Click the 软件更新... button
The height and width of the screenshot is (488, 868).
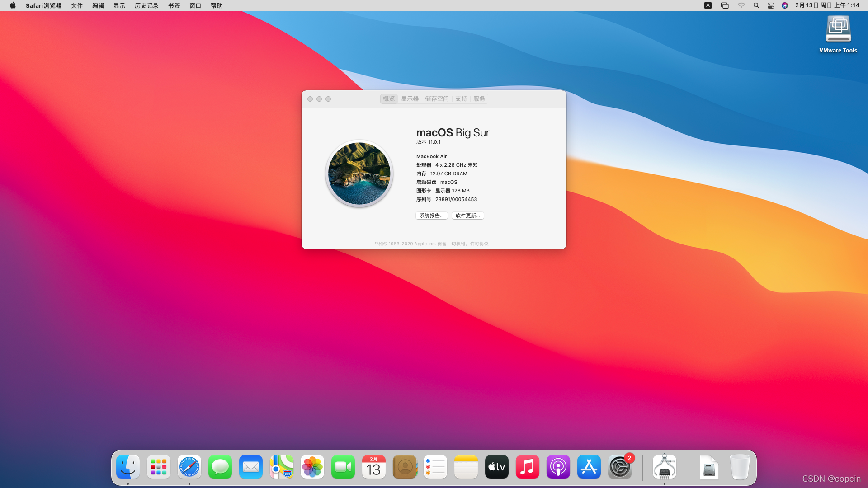pos(468,216)
